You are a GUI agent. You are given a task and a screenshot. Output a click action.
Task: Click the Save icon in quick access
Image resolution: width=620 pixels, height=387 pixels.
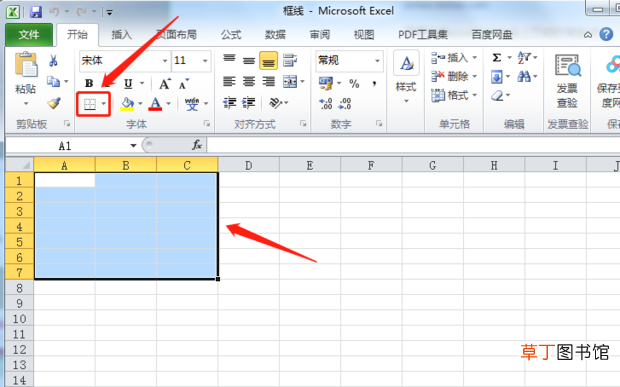click(36, 12)
